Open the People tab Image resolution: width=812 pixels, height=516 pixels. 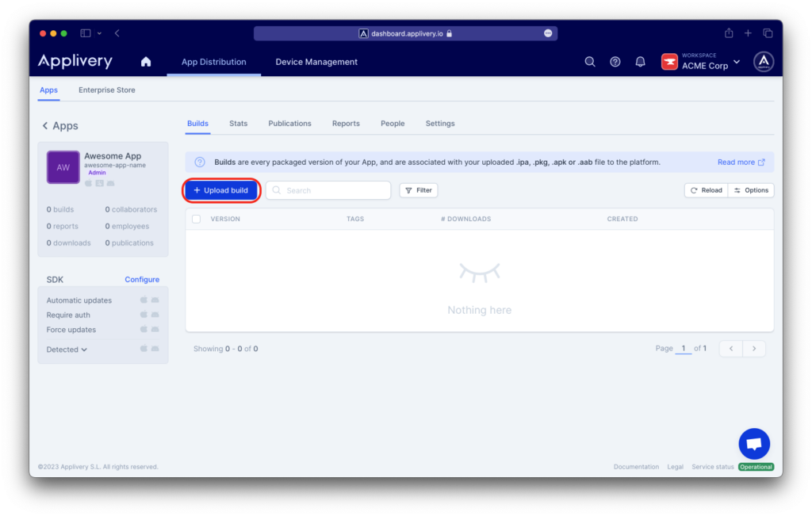pos(393,123)
